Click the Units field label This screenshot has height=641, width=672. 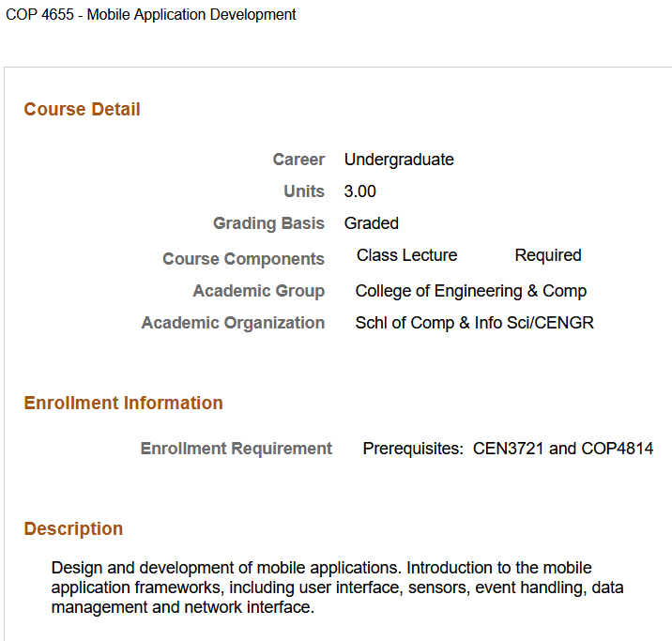pyautogui.click(x=304, y=191)
